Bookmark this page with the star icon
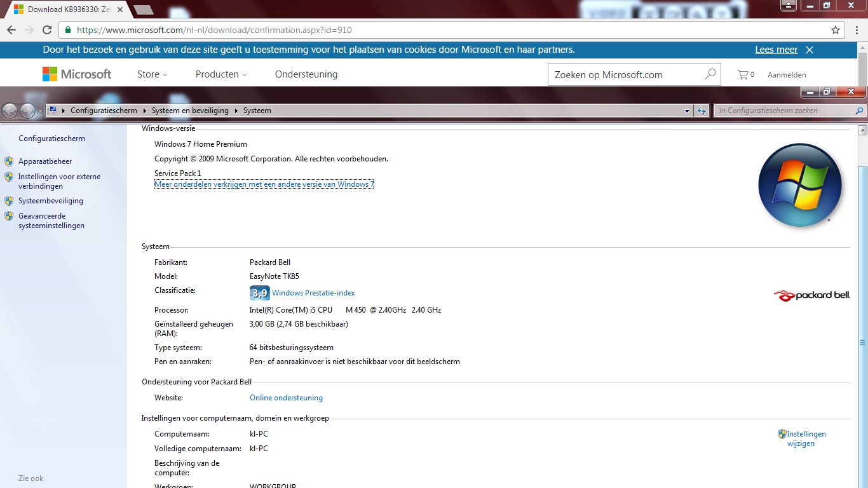 tap(836, 30)
